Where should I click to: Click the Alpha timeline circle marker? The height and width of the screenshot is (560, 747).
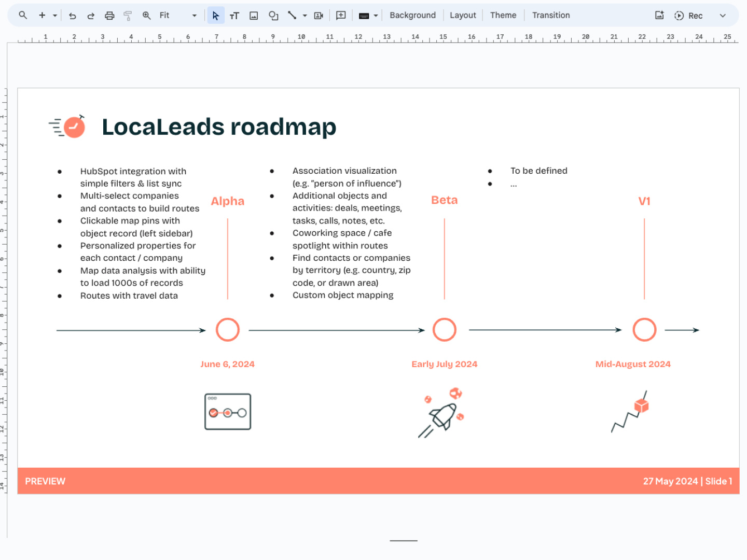coord(228,330)
